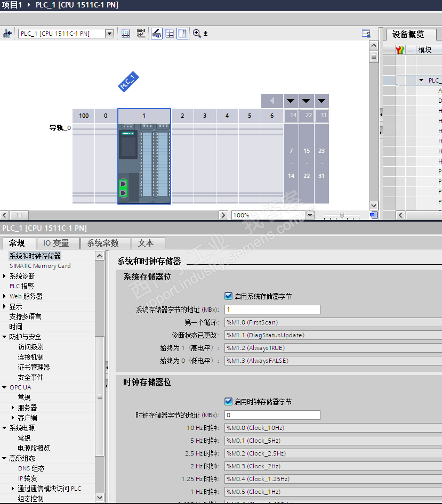
Task: Click the network view switch icon in toolbar
Action: [7, 34]
